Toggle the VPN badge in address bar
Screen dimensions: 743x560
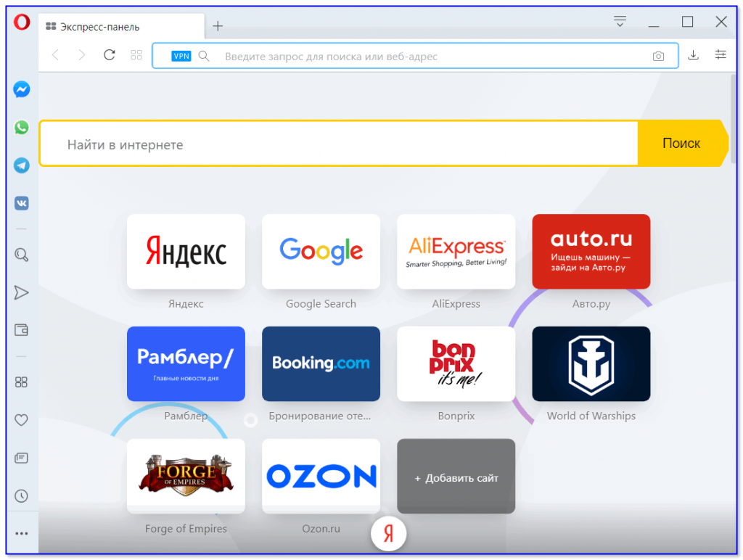click(x=181, y=56)
